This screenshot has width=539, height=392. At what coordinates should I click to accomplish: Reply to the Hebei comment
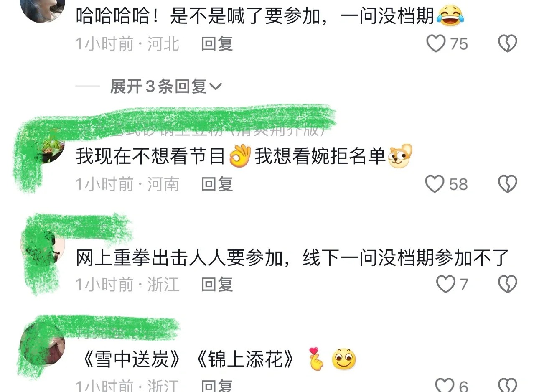[x=217, y=43]
